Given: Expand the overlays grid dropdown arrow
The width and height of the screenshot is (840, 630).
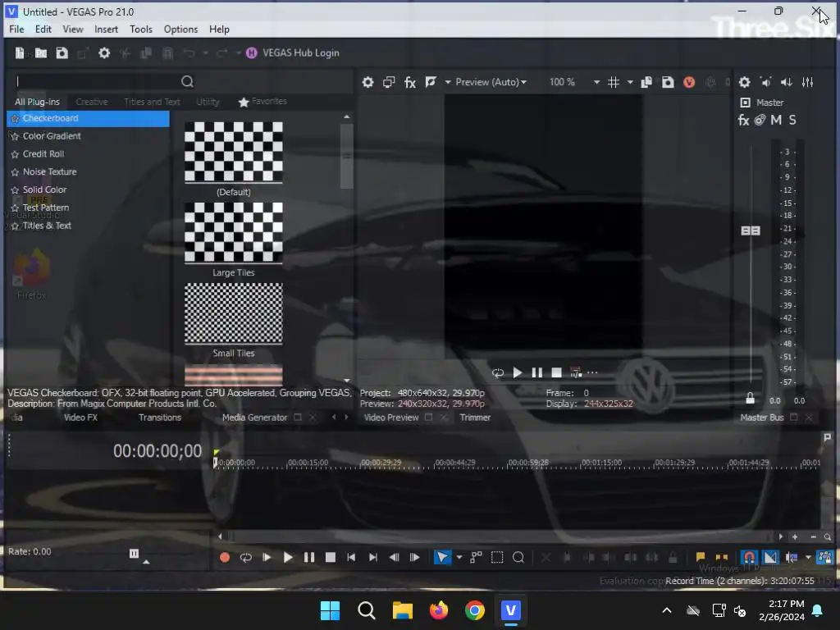Looking at the screenshot, I should pyautogui.click(x=630, y=83).
